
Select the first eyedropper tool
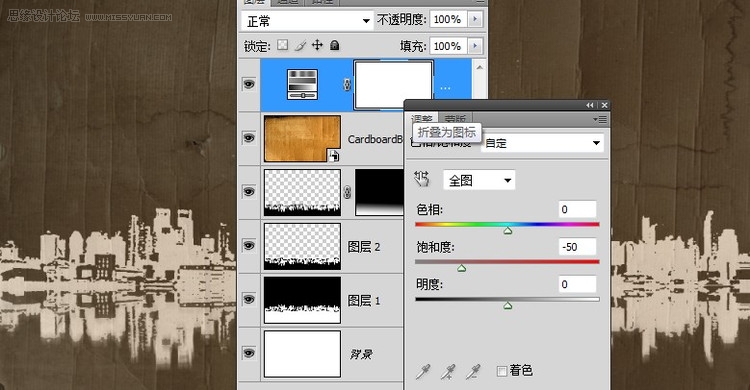click(423, 371)
